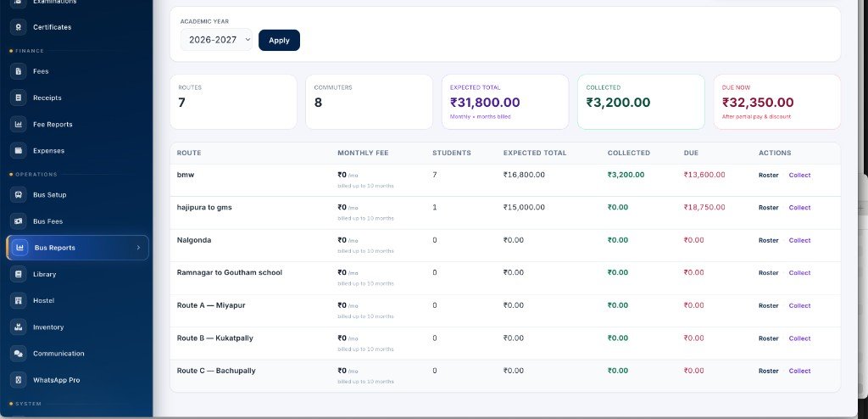Viewport: 868px width, 419px height.
Task: Open Bus Fees menu label
Action: coord(47,221)
